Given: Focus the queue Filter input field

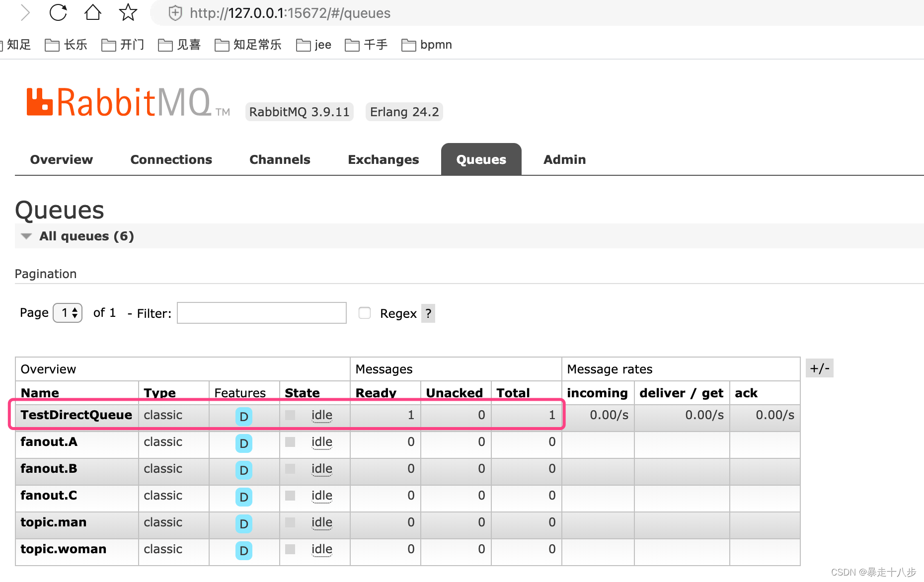Looking at the screenshot, I should point(262,313).
